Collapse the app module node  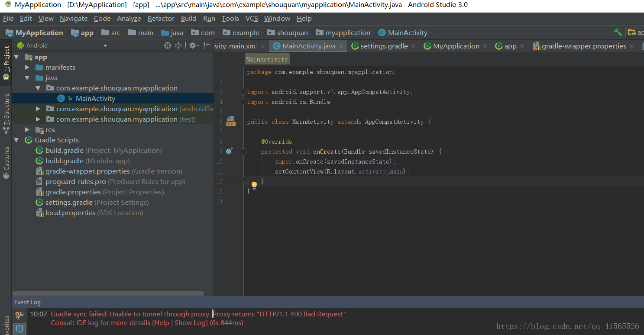(16, 57)
